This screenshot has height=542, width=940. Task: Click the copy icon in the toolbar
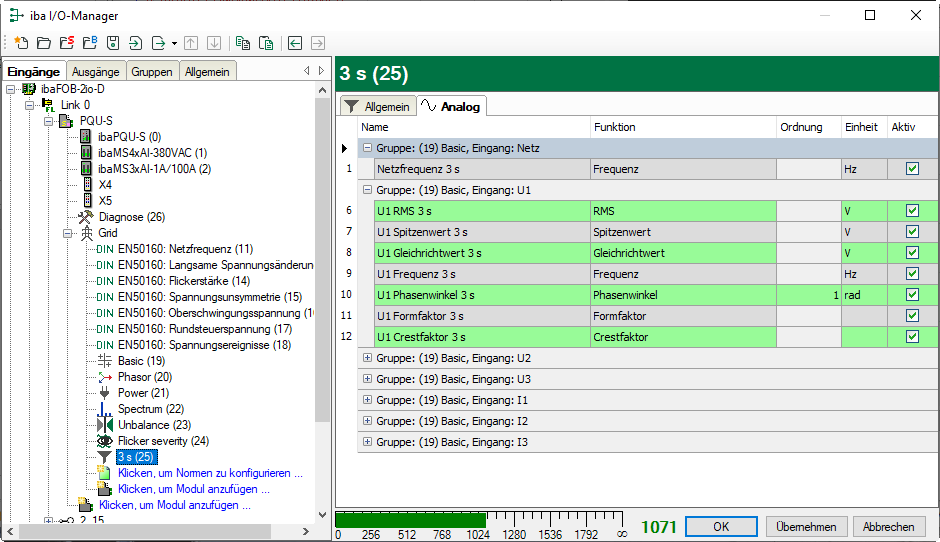243,43
